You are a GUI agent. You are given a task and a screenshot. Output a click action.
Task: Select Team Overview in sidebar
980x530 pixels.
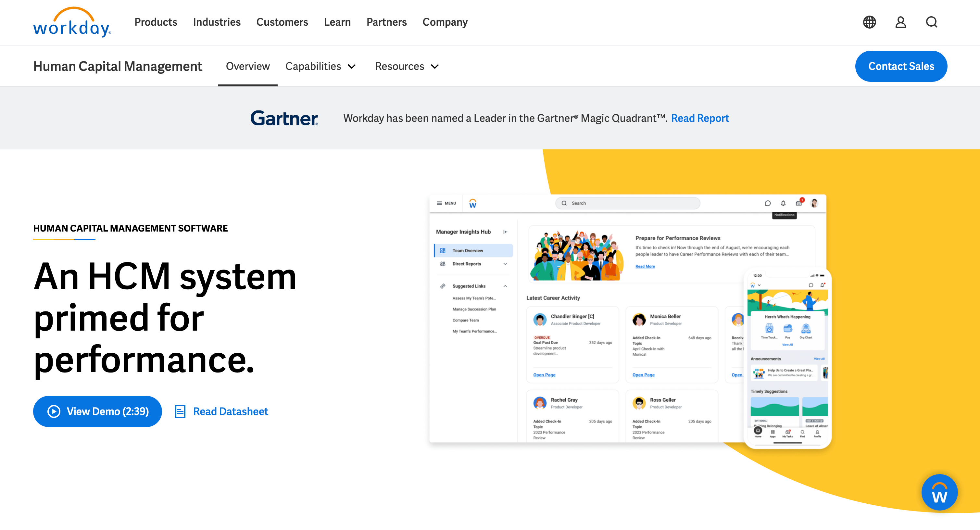click(x=473, y=250)
